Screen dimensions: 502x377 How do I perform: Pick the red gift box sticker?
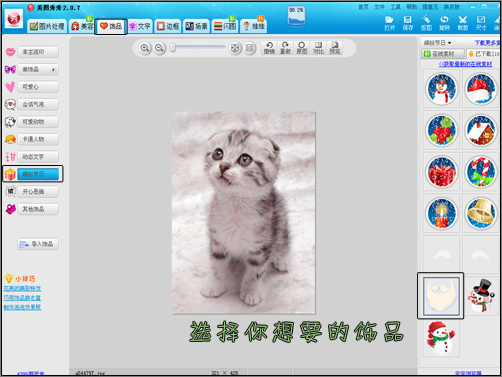pyautogui.click(x=441, y=172)
